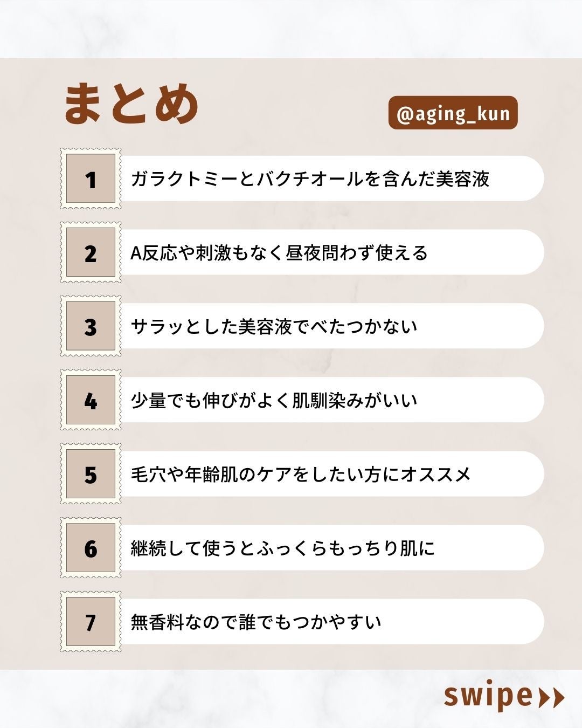Viewport: 582px width, 728px height.
Task: Select the 継続して使うと row
Action: coord(282,548)
